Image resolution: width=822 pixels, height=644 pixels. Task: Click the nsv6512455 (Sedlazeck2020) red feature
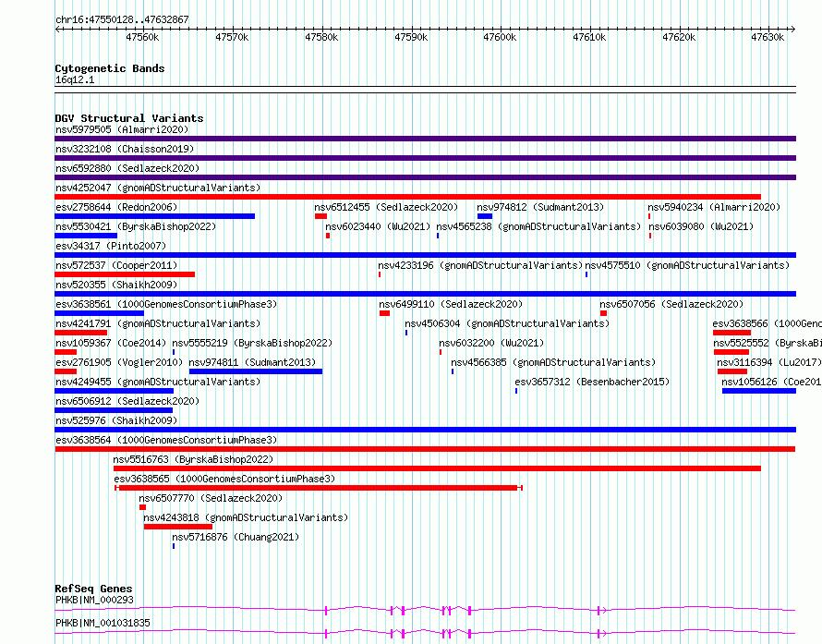click(320, 216)
